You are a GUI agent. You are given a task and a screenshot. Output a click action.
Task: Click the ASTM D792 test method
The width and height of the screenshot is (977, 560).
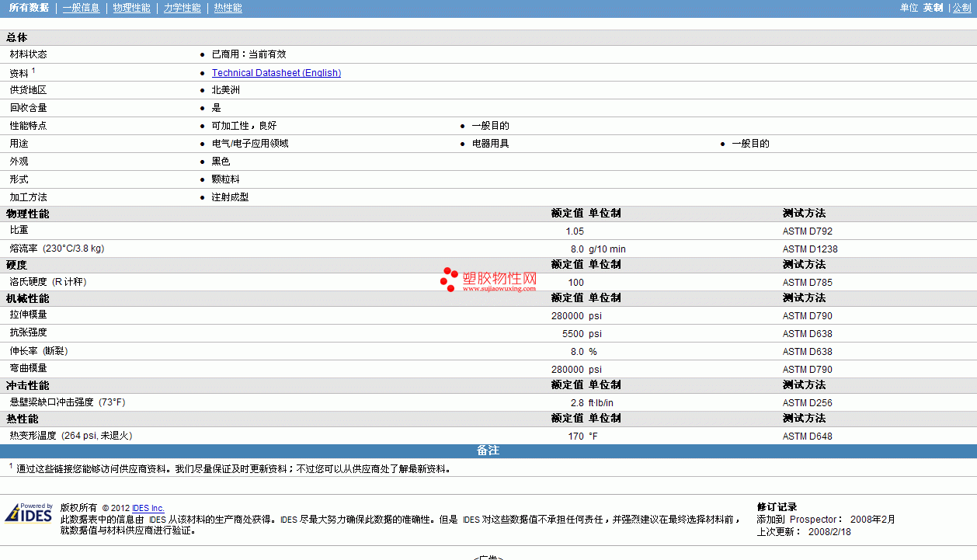point(808,231)
